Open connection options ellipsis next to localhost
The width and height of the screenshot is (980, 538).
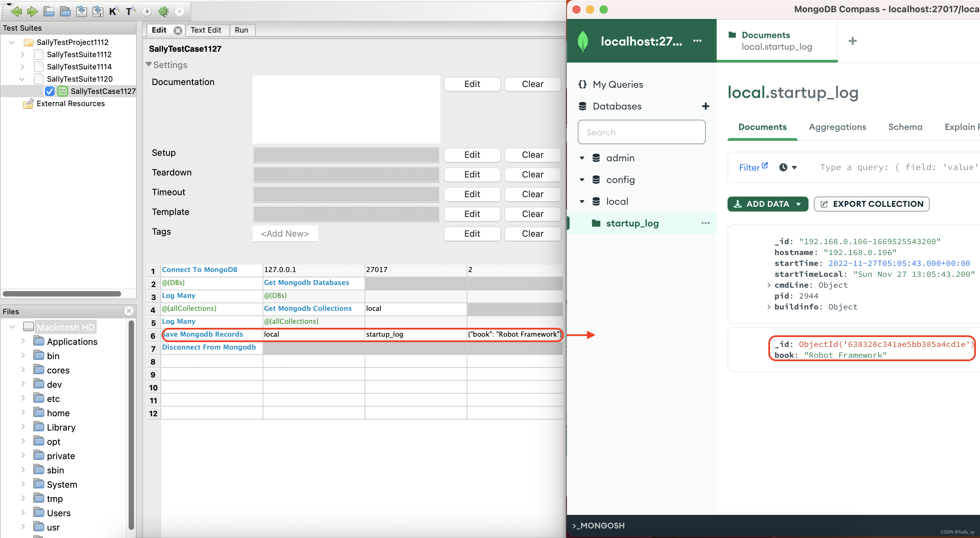[697, 41]
